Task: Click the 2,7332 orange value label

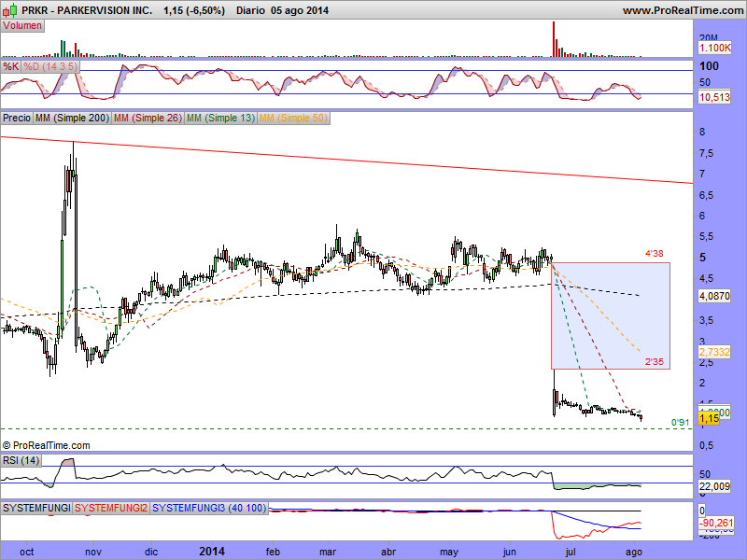Action: (714, 352)
